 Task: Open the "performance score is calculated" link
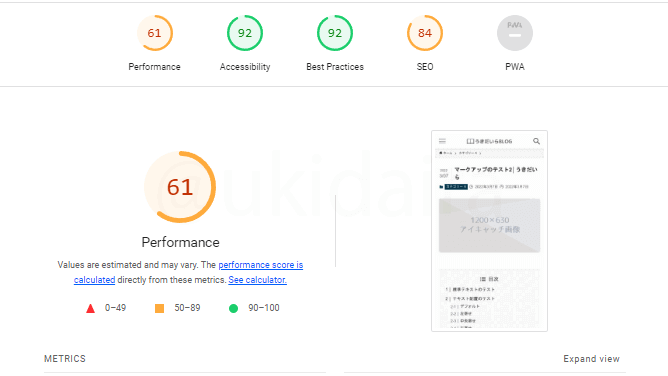tap(188, 272)
